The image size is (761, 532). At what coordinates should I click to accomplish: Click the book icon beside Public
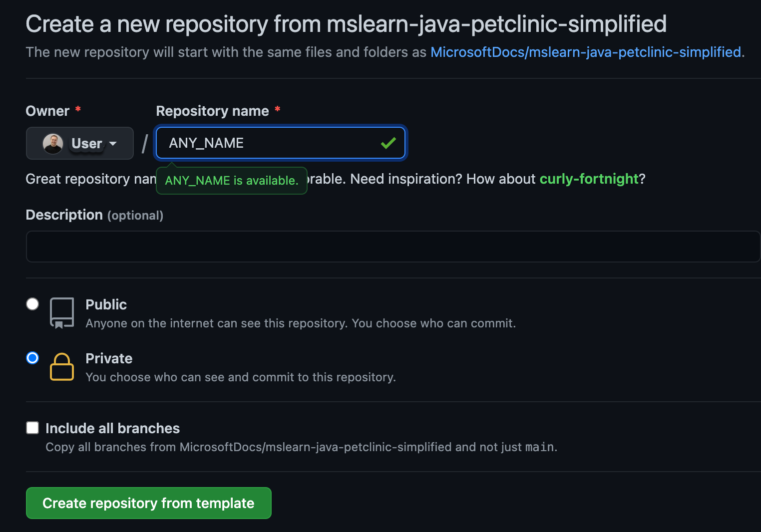tap(62, 312)
